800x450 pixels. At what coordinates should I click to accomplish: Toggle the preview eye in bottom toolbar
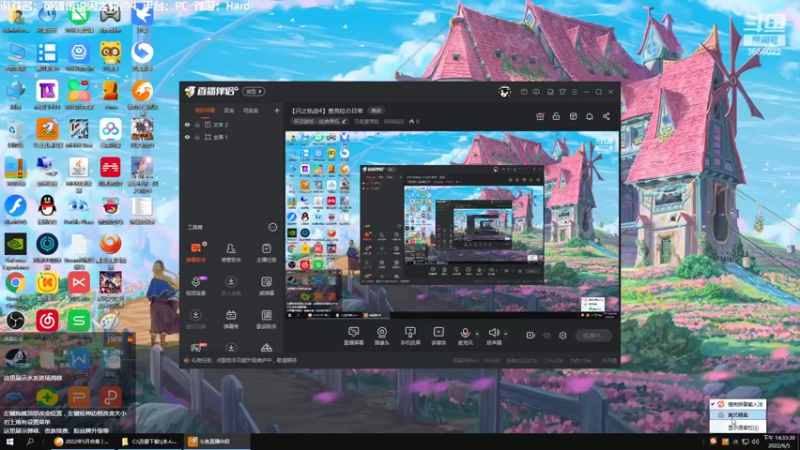(547, 335)
